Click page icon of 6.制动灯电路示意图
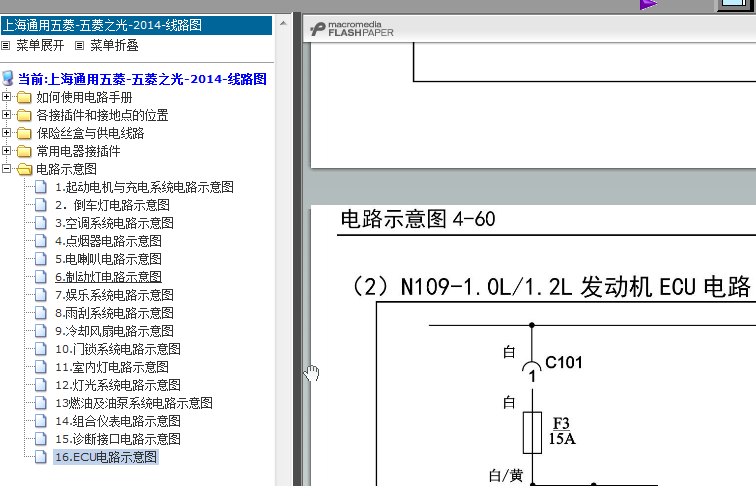 click(x=41, y=277)
